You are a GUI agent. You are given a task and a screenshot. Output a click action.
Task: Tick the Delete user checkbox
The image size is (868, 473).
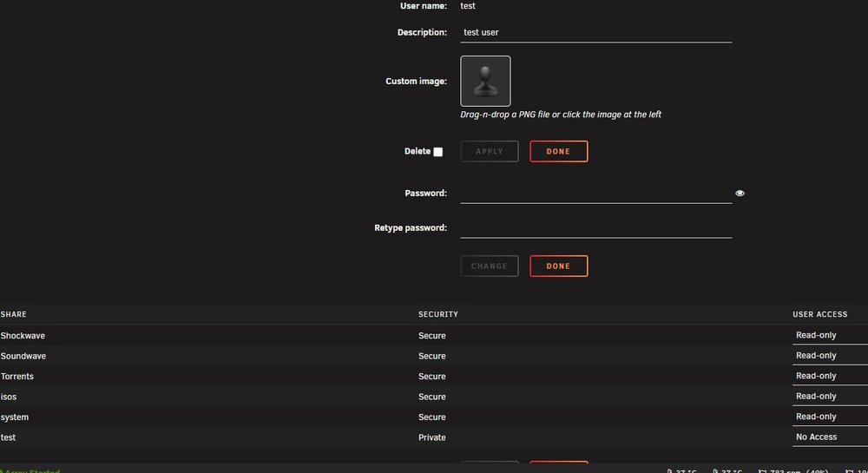(437, 152)
